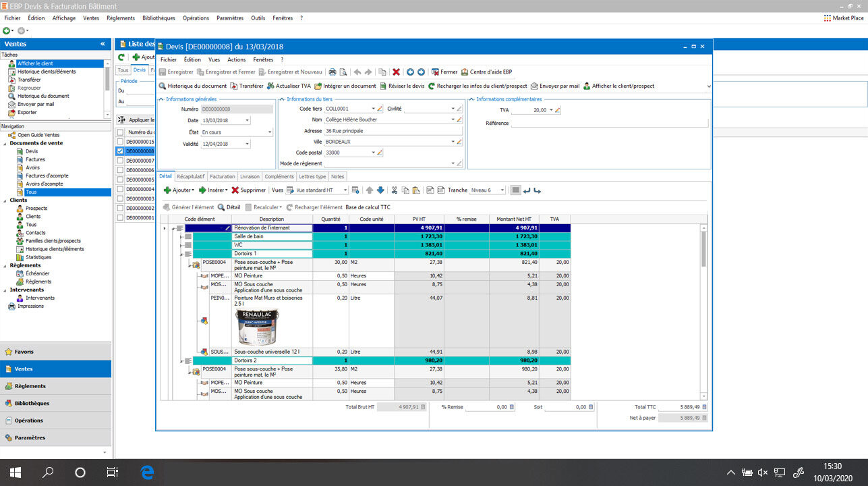Click inside the Référence input field
868x486 pixels.
[607, 122]
